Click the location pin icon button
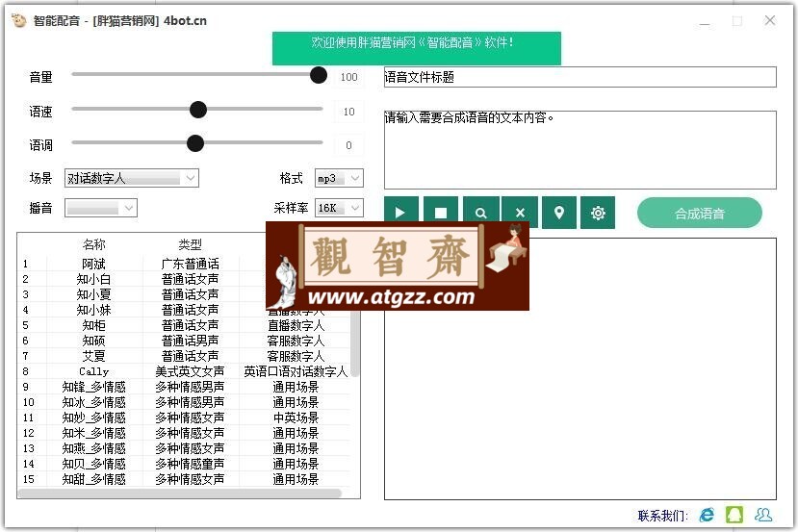This screenshot has width=798, height=532. pyautogui.click(x=559, y=213)
